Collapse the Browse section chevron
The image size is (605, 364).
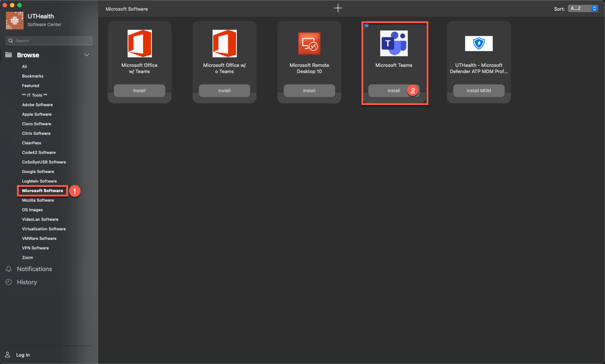click(86, 55)
